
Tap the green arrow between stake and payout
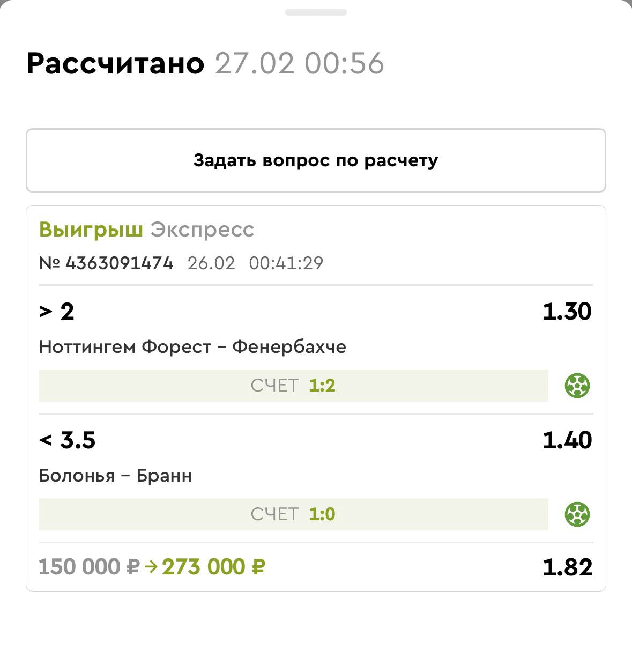pyautogui.click(x=151, y=567)
